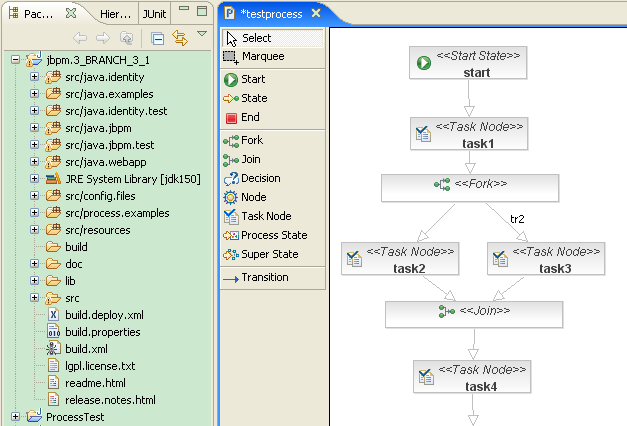Pick the Start state palette tool

[x=252, y=79]
